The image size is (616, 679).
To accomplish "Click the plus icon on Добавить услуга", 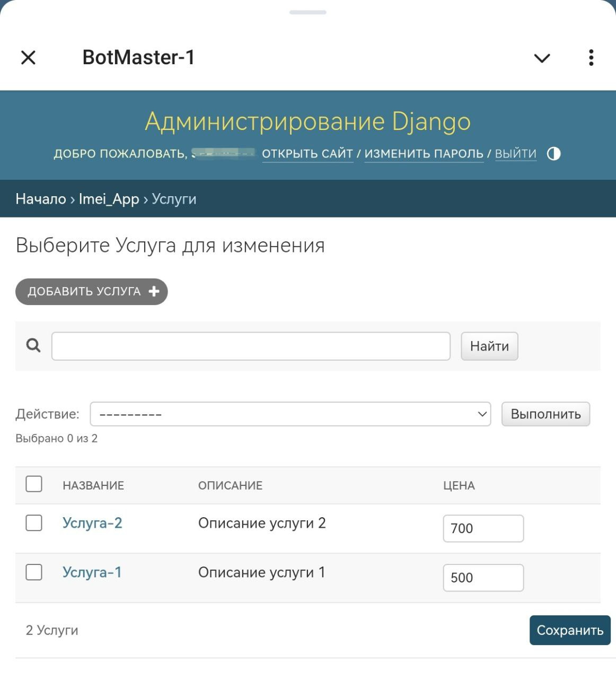I will pyautogui.click(x=154, y=291).
